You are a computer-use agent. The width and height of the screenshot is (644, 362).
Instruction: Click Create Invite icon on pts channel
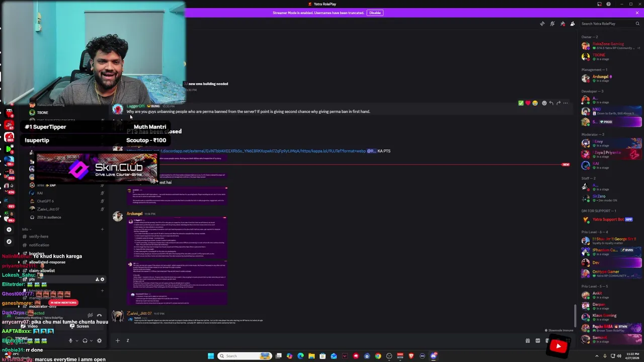point(97,280)
